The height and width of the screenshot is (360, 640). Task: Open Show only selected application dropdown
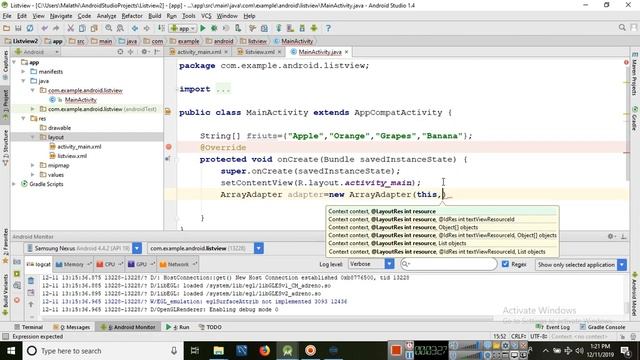point(622,264)
